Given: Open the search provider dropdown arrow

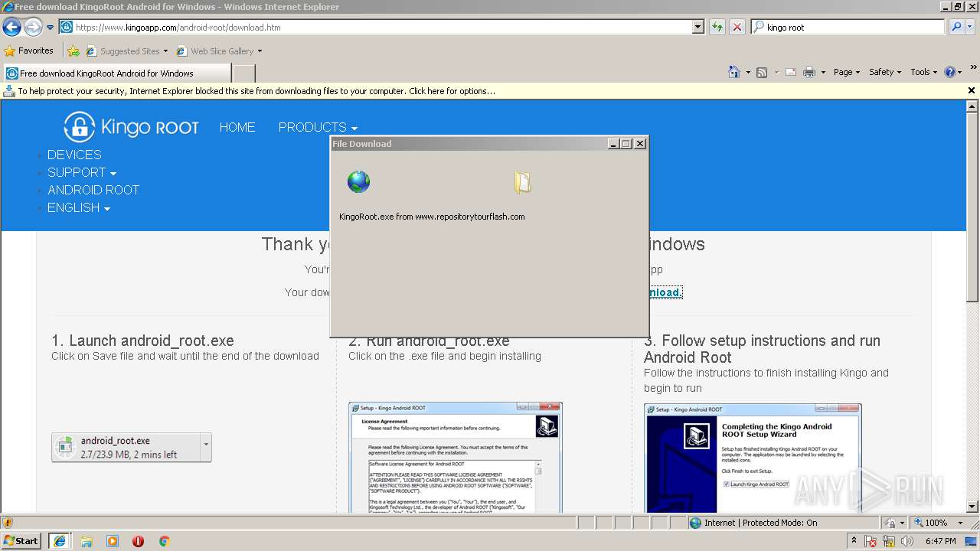Looking at the screenshot, I should [x=970, y=28].
